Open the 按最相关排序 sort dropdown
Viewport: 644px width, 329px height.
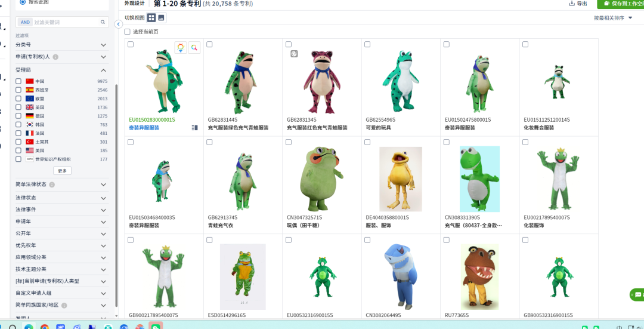(613, 18)
